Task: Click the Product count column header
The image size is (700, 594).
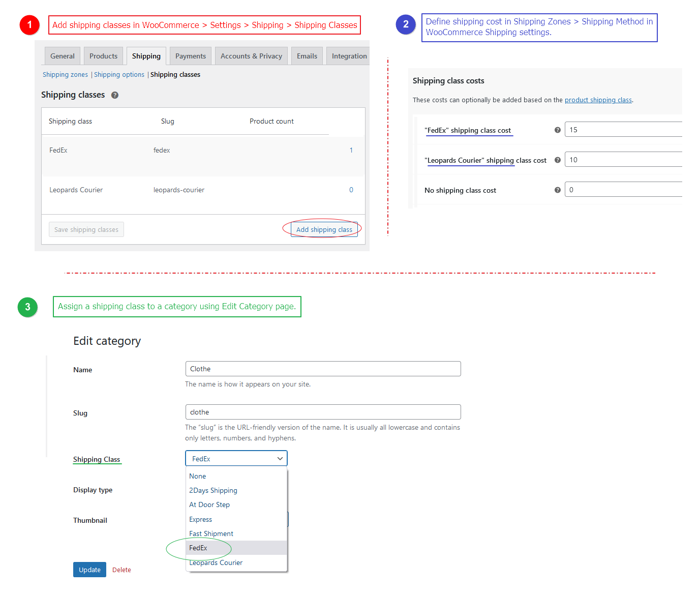Action: click(x=271, y=121)
